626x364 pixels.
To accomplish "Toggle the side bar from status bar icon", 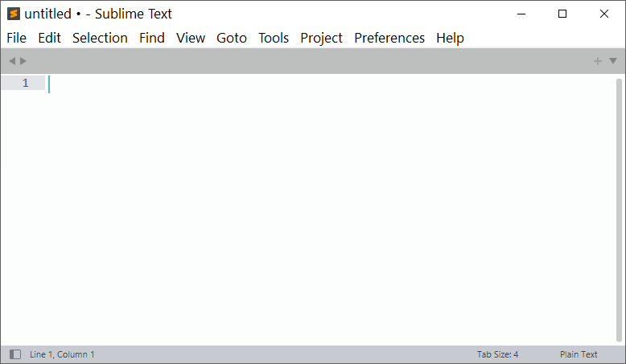I will [15, 354].
